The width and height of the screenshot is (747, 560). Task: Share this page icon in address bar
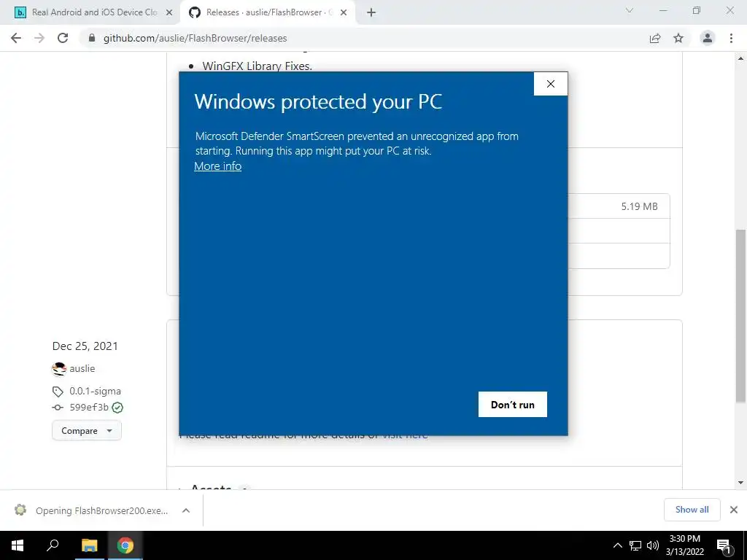pyautogui.click(x=655, y=38)
